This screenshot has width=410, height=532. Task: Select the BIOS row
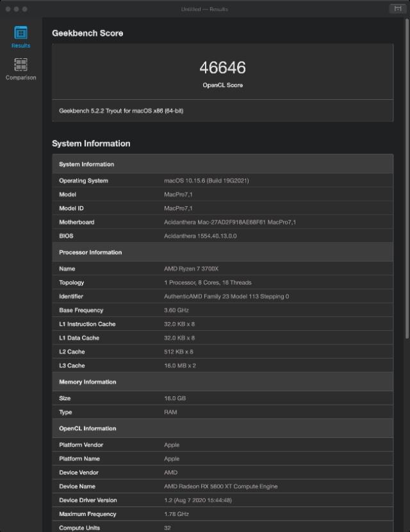tap(223, 236)
